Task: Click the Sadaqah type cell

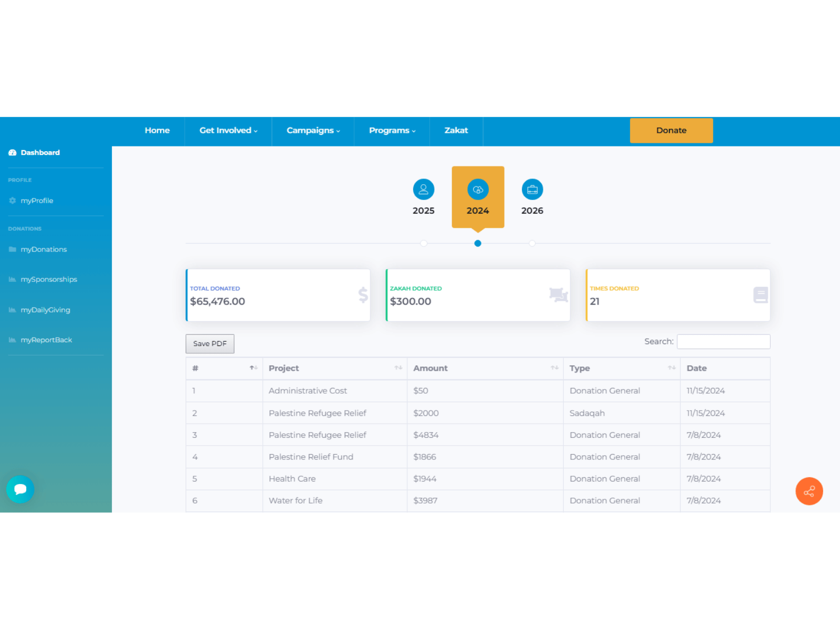Action: click(x=622, y=413)
